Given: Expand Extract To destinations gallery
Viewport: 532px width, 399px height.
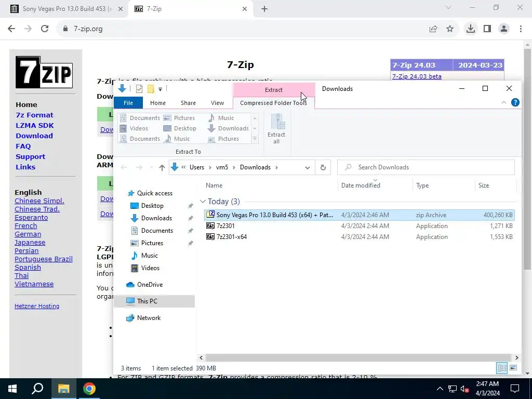Looking at the screenshot, I should click(255, 139).
